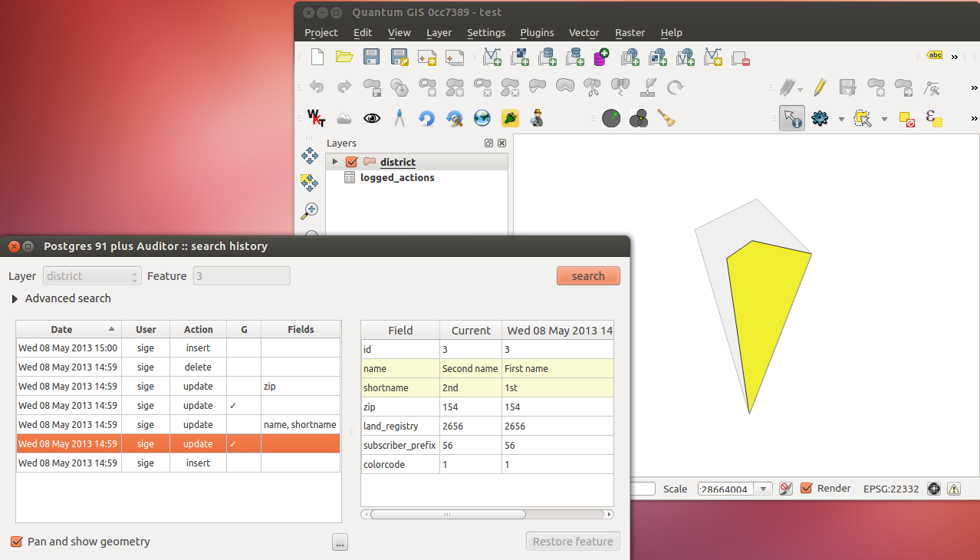Save the project via floppy icon
Image resolution: width=980 pixels, height=560 pixels.
(371, 57)
